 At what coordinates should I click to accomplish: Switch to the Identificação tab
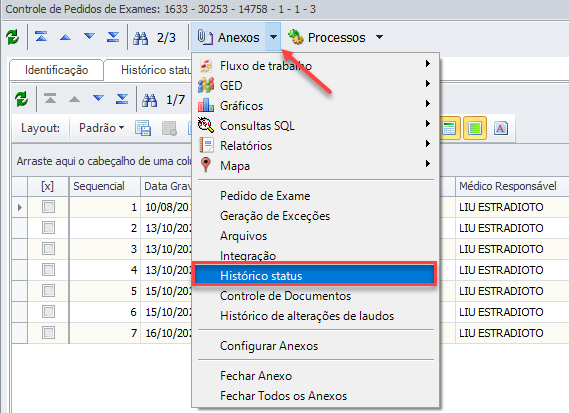point(57,70)
